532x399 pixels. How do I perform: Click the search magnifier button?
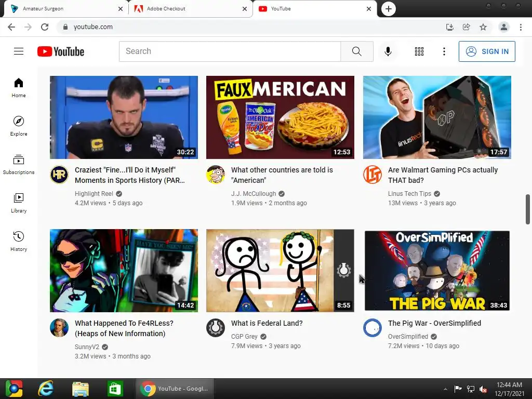[x=356, y=51]
